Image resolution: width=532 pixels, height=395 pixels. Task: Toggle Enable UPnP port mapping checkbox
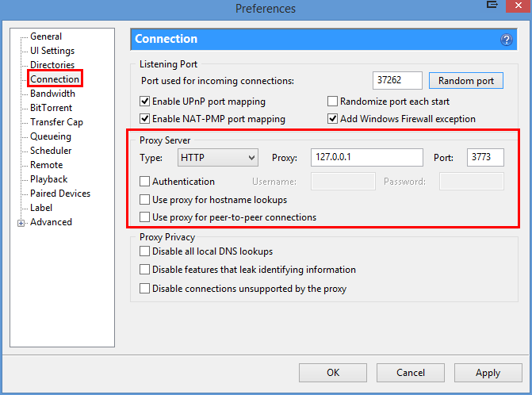tap(144, 102)
